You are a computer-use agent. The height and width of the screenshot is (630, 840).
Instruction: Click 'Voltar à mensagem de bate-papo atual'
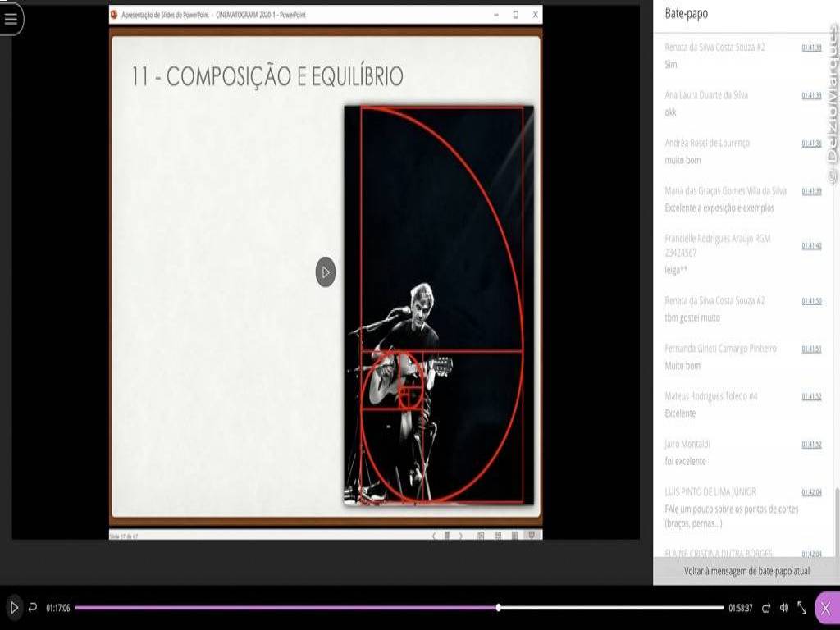coord(746,571)
